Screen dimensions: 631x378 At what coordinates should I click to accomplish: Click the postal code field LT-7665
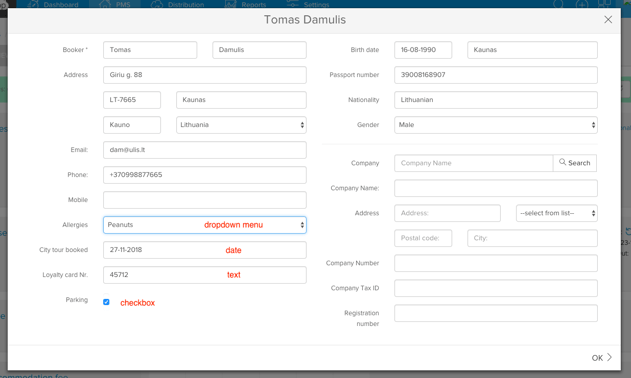pos(132,100)
